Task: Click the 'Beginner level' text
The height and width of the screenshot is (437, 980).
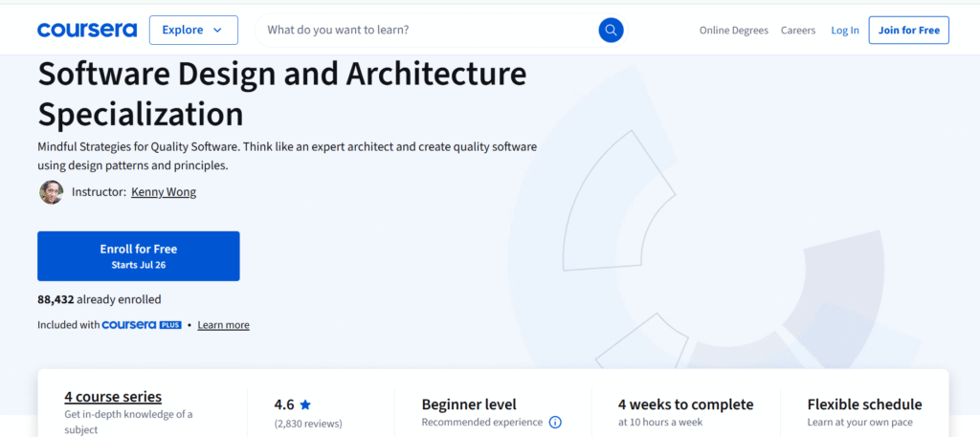Action: [469, 404]
